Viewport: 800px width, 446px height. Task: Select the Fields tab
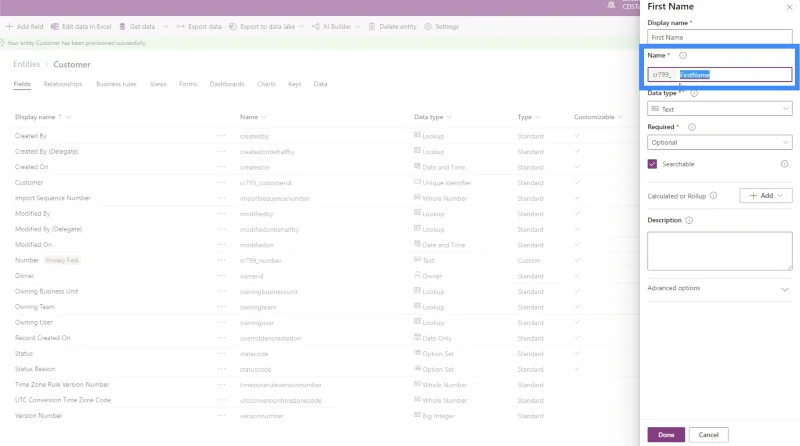pos(22,84)
